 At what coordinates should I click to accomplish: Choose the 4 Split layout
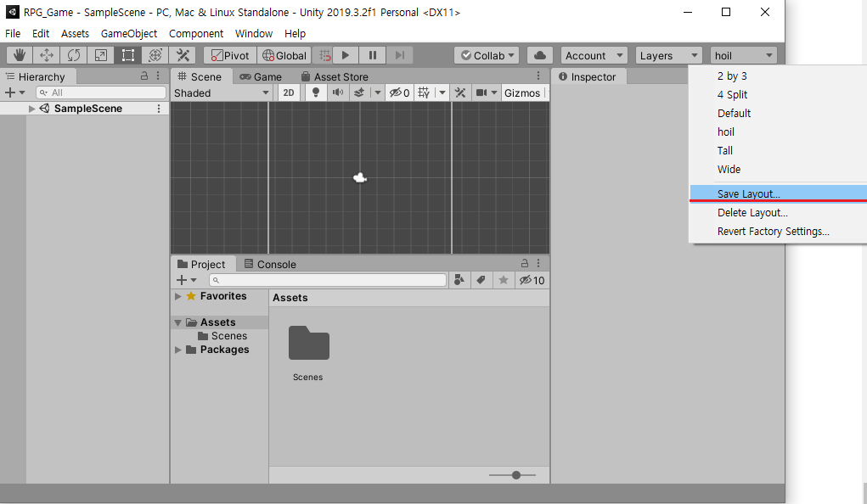732,94
